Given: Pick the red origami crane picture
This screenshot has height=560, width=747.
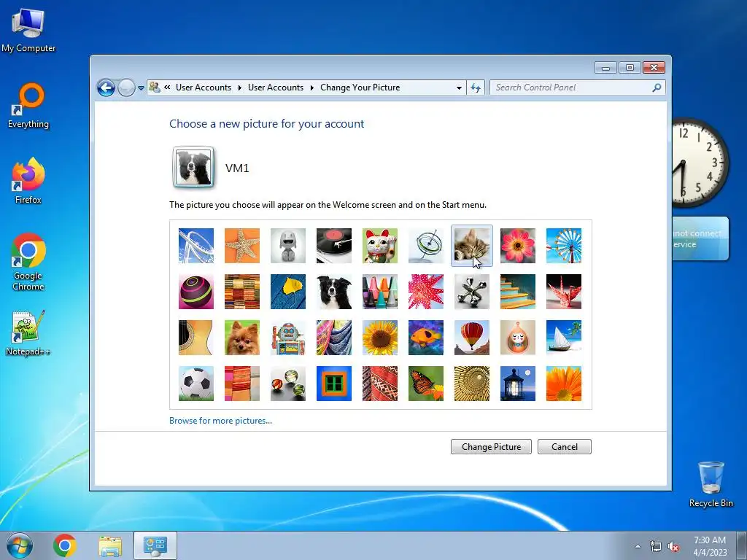Looking at the screenshot, I should tap(564, 292).
